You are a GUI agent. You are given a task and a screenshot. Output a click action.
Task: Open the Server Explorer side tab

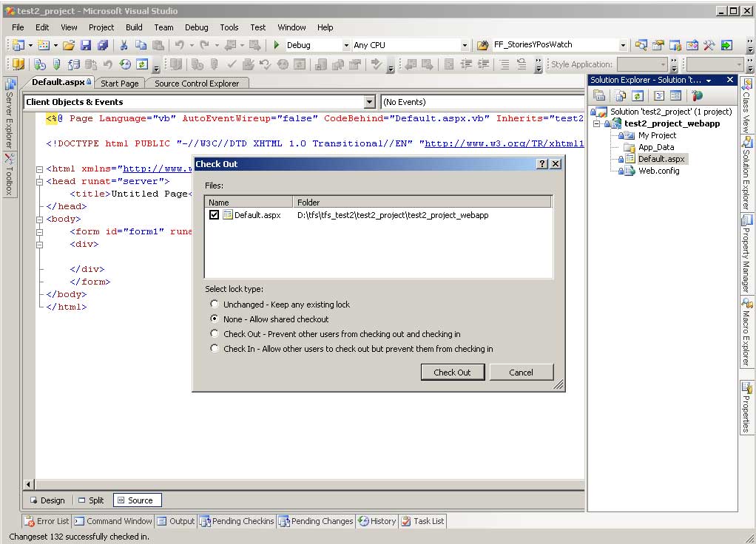point(10,115)
